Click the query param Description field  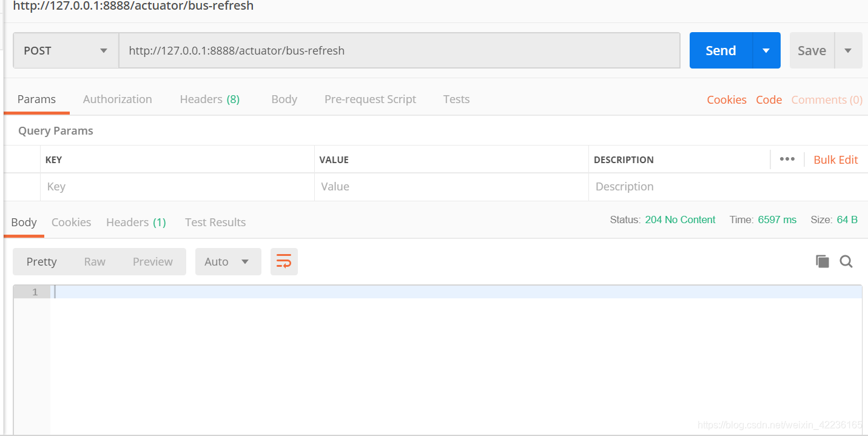click(728, 187)
